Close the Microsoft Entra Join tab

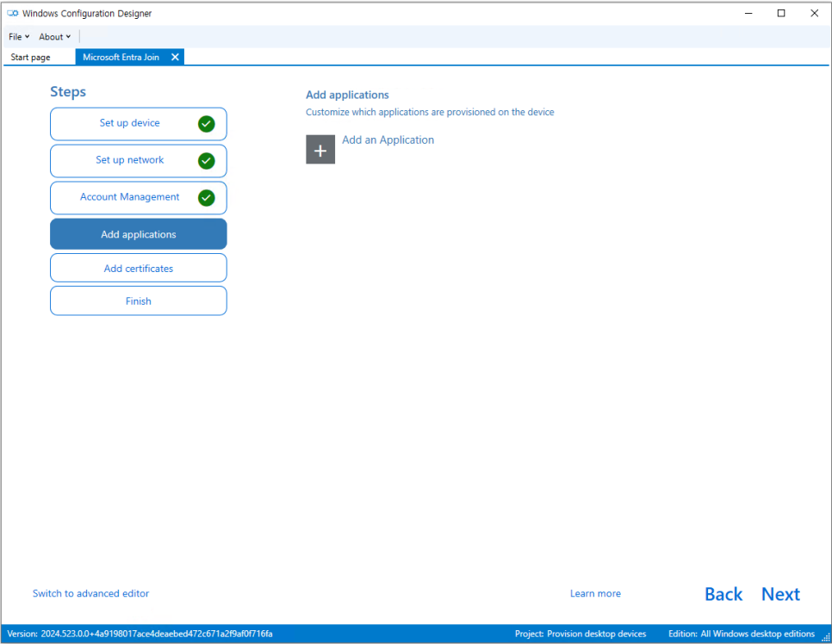(x=175, y=57)
